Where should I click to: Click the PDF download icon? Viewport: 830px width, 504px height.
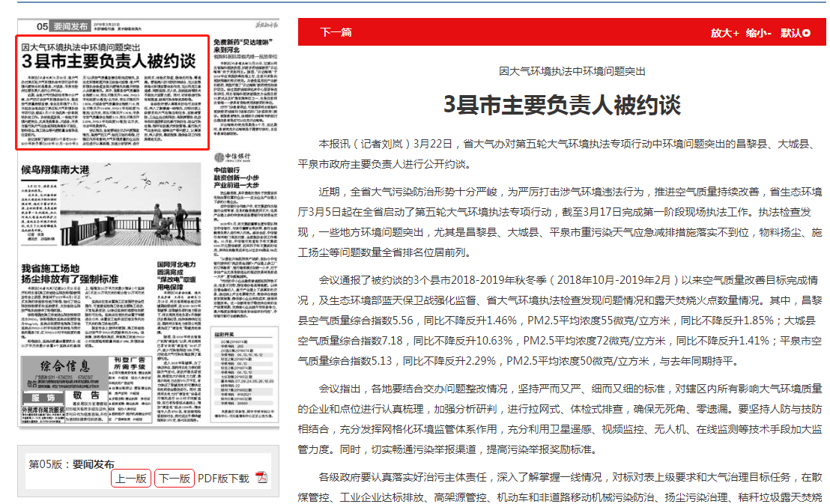click(x=261, y=479)
